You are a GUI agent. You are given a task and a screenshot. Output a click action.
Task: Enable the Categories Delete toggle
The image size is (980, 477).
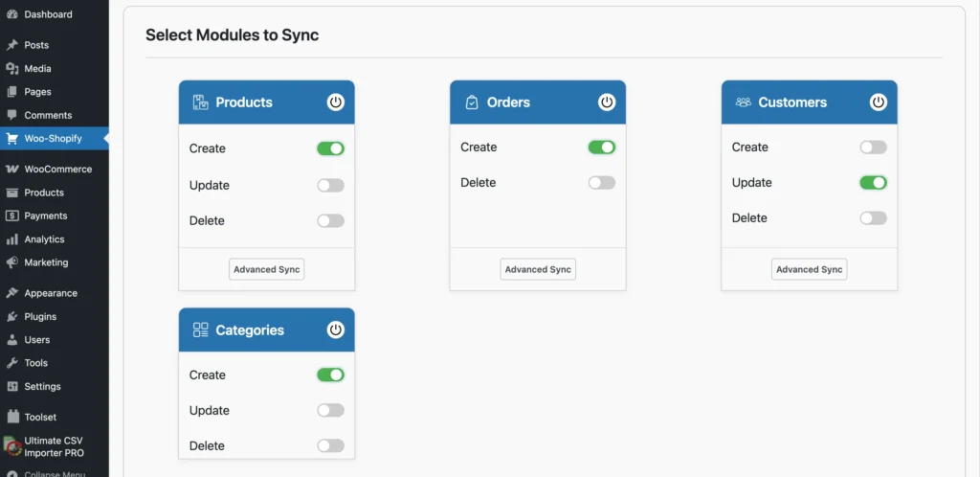(x=330, y=445)
